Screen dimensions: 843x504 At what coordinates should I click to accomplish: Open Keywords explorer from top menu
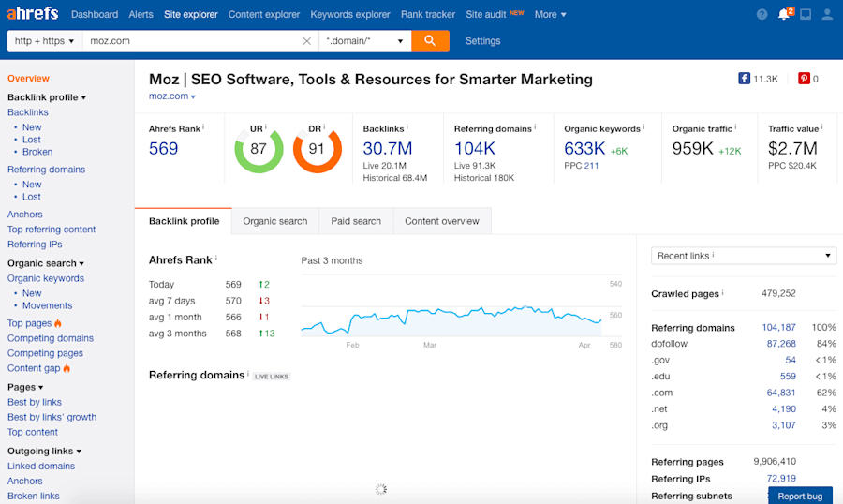pos(349,15)
